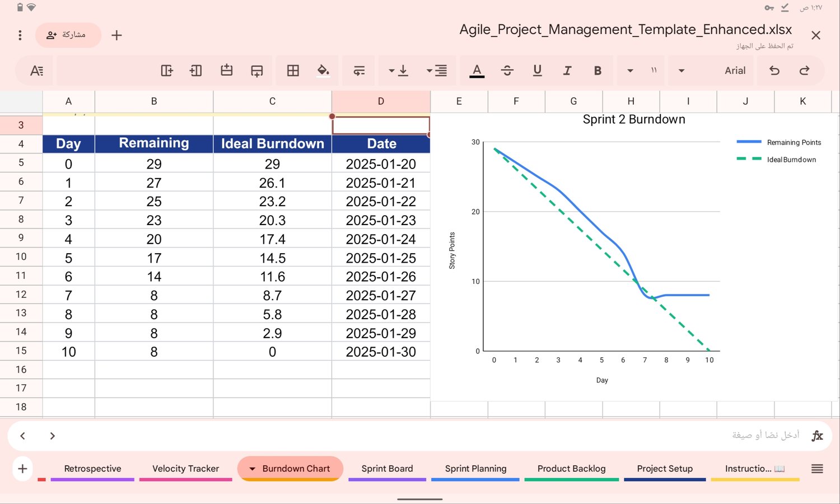Insert a column to the left
This screenshot has width=840, height=504.
pos(196,71)
